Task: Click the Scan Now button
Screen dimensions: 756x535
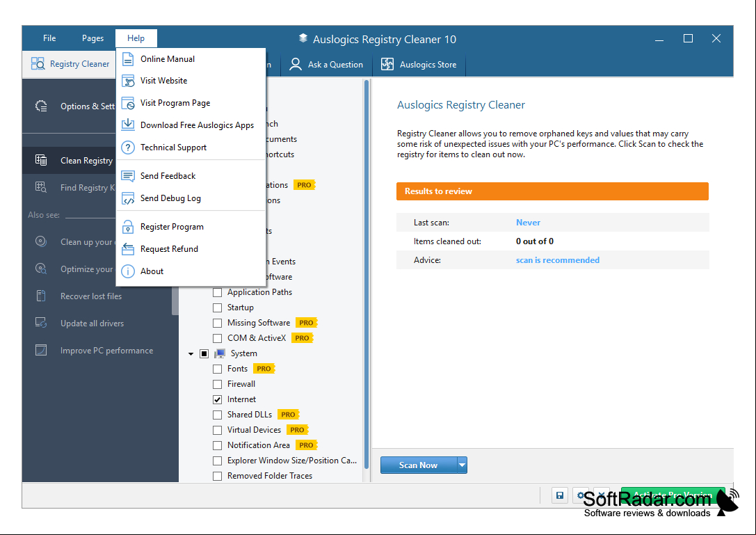Action: coord(419,465)
